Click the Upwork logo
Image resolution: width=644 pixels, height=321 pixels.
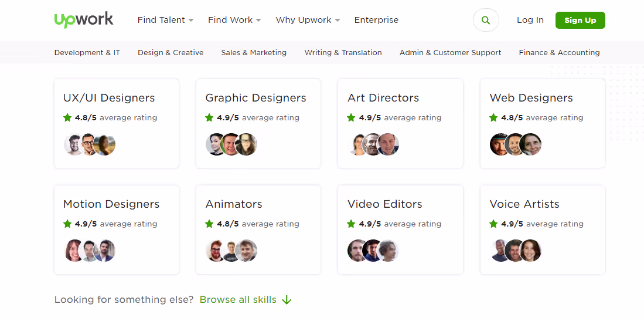pyautogui.click(x=84, y=20)
